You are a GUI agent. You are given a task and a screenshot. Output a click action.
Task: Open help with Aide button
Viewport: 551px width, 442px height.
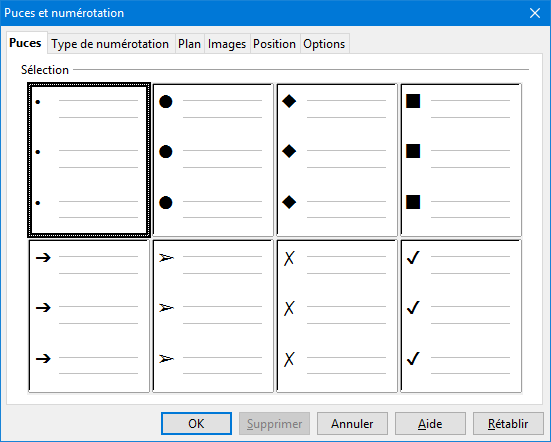point(430,423)
